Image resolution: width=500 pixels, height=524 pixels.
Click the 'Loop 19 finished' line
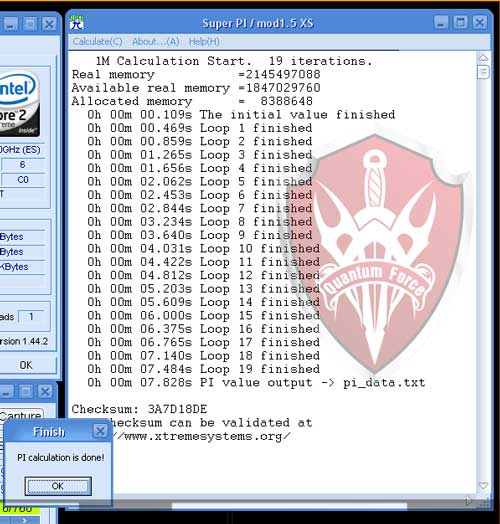click(204, 369)
